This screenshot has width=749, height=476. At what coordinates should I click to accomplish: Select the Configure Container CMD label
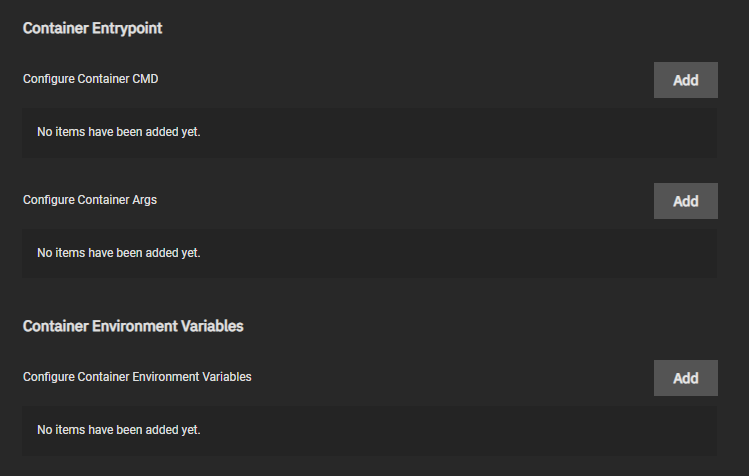coord(90,79)
